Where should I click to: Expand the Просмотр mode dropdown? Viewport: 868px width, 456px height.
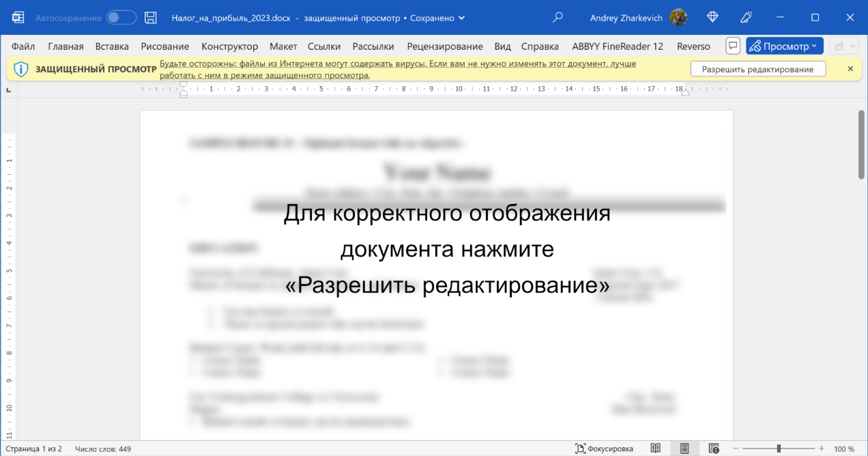point(785,46)
